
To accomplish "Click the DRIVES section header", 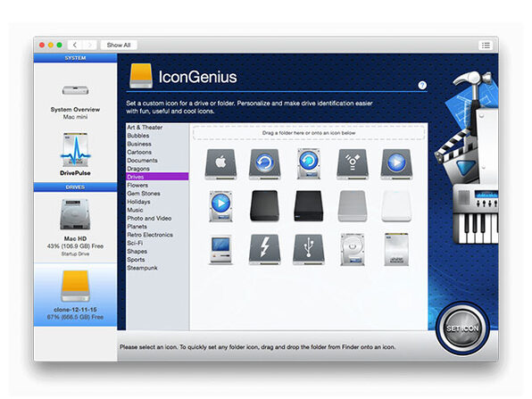I will [x=75, y=187].
